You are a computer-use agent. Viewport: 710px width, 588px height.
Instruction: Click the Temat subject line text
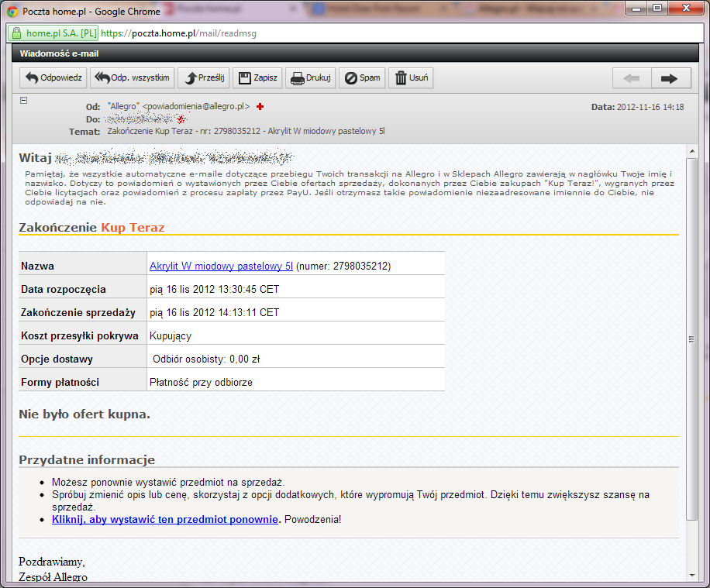(x=246, y=131)
